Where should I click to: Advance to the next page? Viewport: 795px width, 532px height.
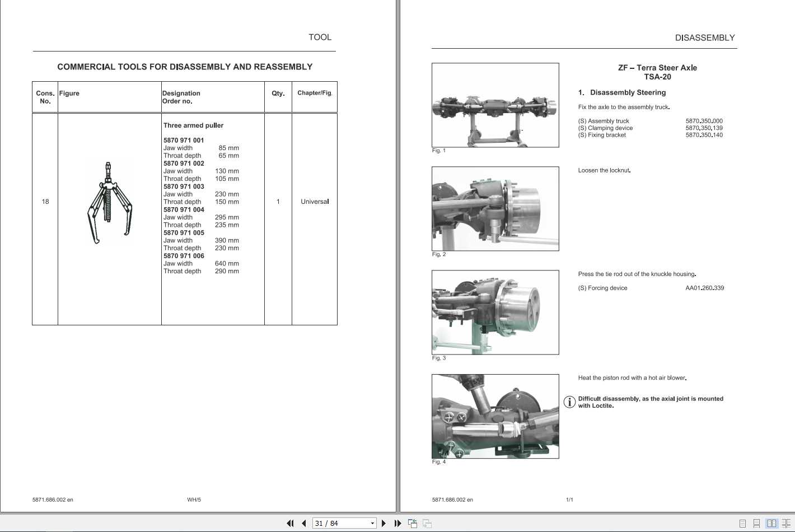coord(384,522)
